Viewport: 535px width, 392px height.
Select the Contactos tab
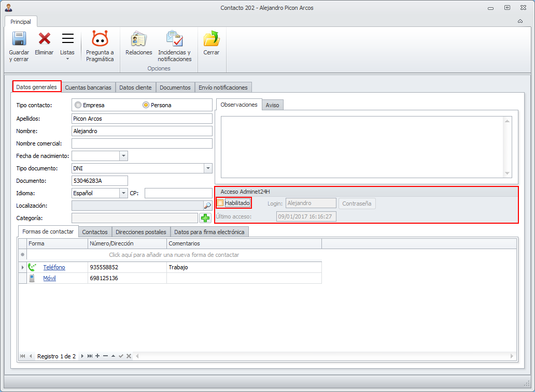click(95, 232)
